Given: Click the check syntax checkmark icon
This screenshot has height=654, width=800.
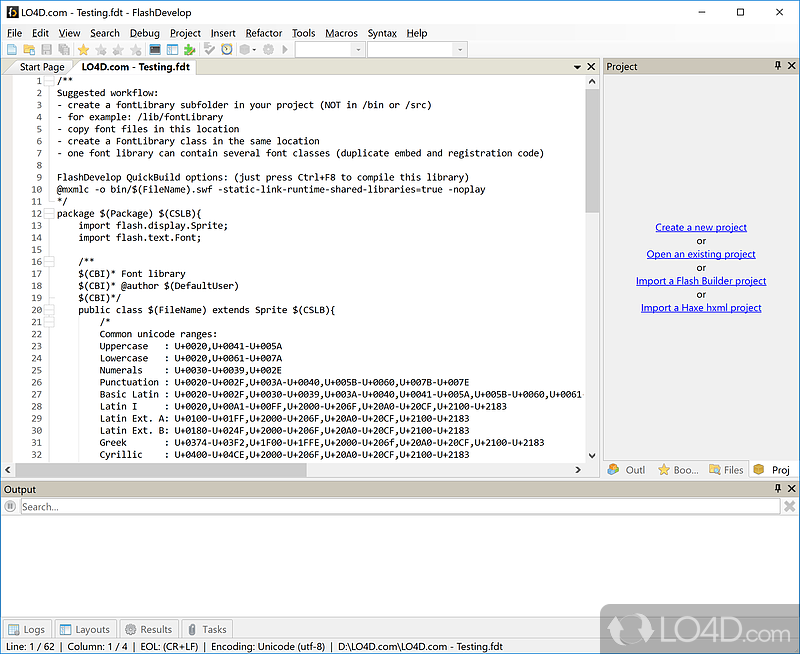Looking at the screenshot, I should [x=211, y=49].
